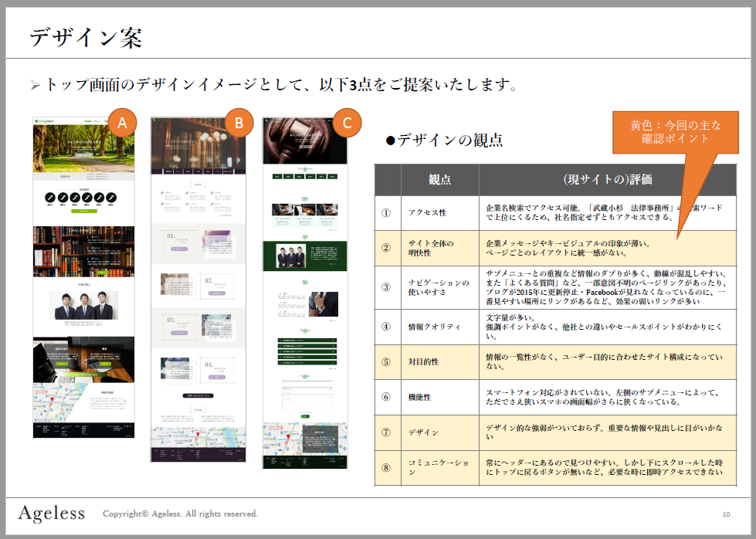Click the circled number ⑤ in the table
This screenshot has width=756, height=539.
[x=387, y=361]
